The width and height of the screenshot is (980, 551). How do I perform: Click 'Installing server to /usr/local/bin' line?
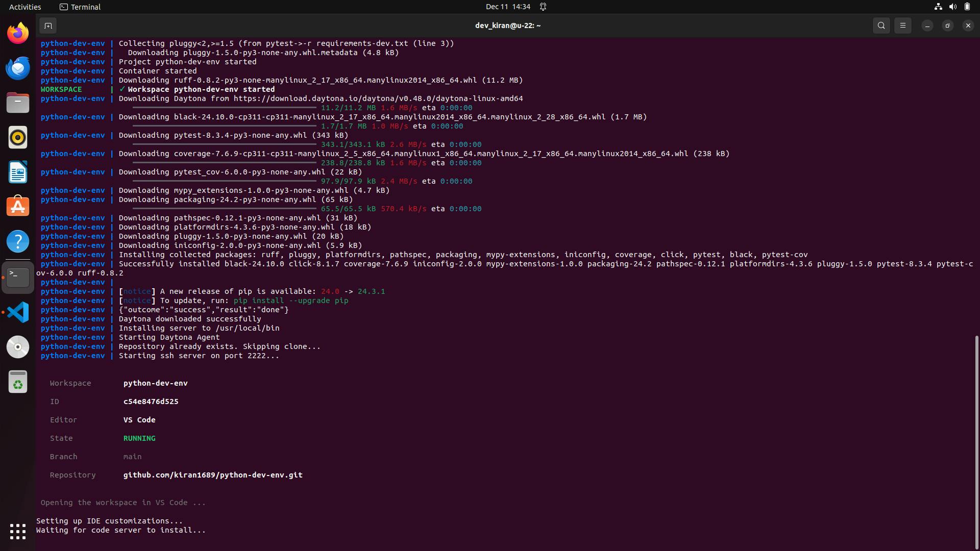click(199, 328)
